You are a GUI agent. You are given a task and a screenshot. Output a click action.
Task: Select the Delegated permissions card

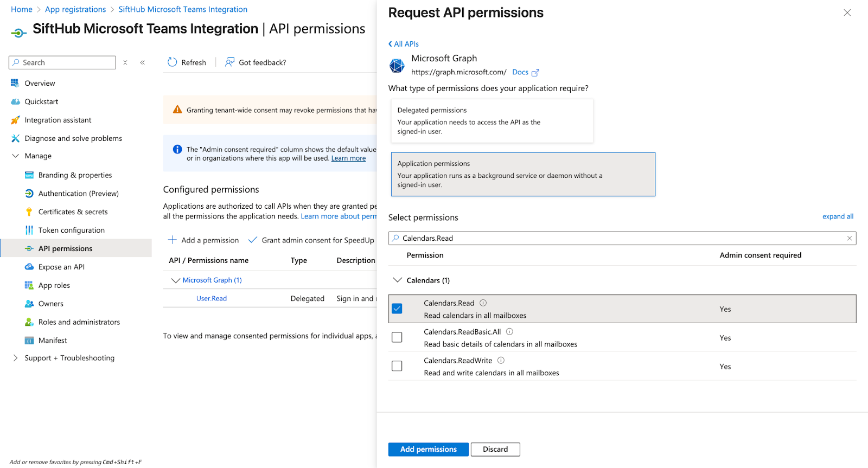pyautogui.click(x=492, y=121)
